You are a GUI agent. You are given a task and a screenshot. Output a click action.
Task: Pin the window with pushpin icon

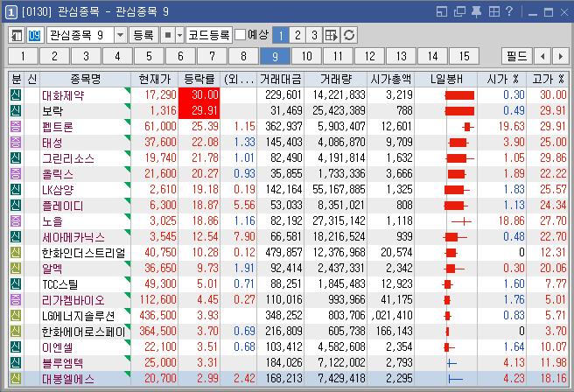[476, 12]
